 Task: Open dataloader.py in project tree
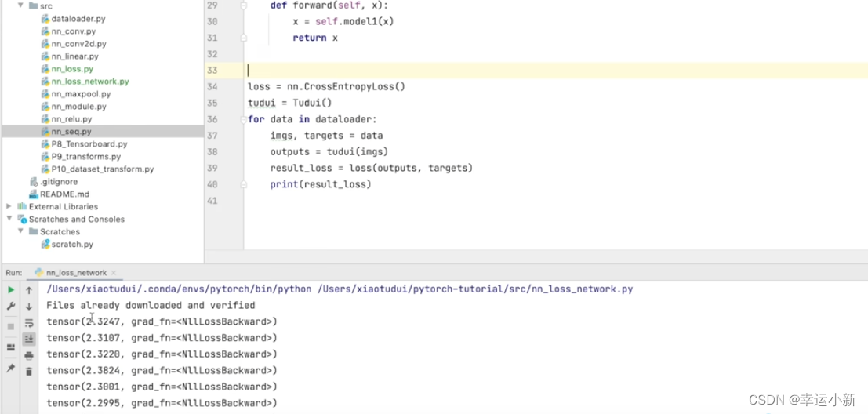(78, 18)
